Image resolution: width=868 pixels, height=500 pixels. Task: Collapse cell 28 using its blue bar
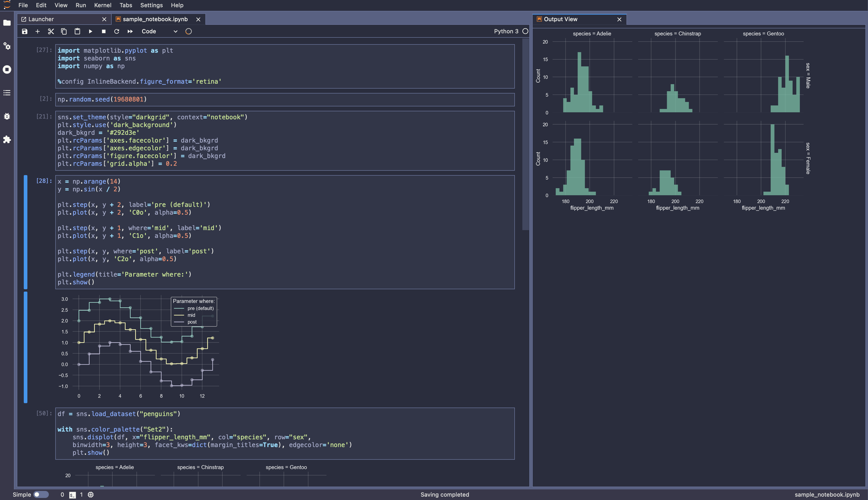25,232
